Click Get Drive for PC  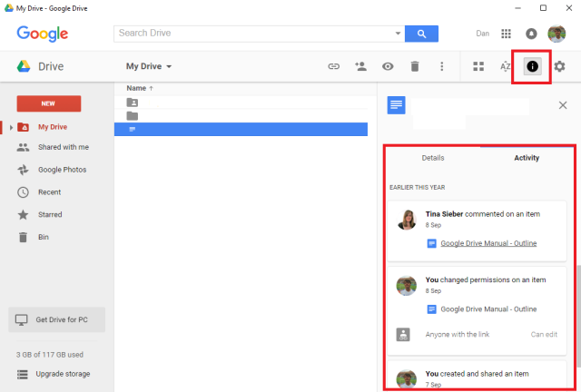click(x=56, y=319)
